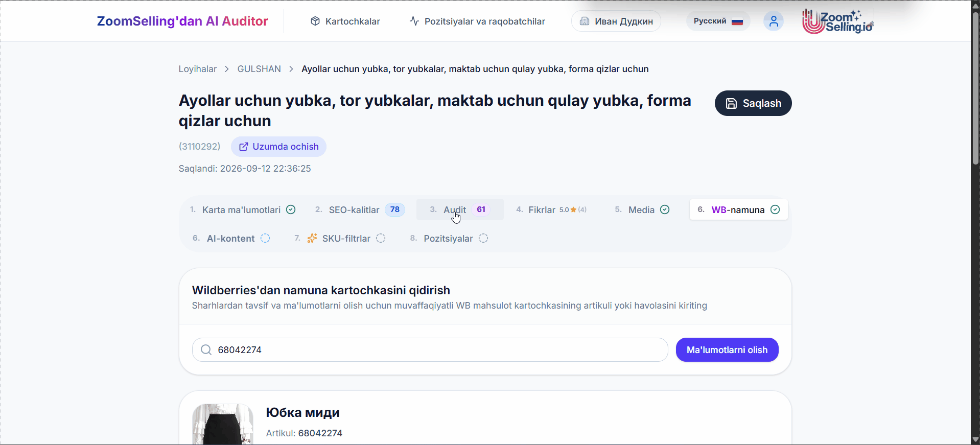The width and height of the screenshot is (980, 445).
Task: Switch to the Media tab
Action: [x=642, y=209]
